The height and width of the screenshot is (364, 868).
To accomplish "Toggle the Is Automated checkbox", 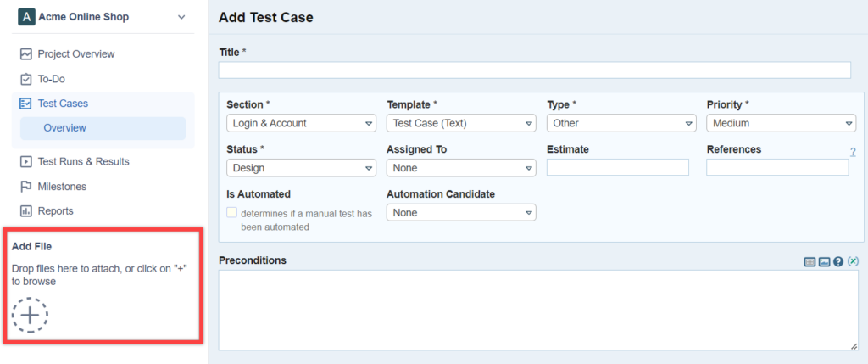I will pyautogui.click(x=232, y=214).
